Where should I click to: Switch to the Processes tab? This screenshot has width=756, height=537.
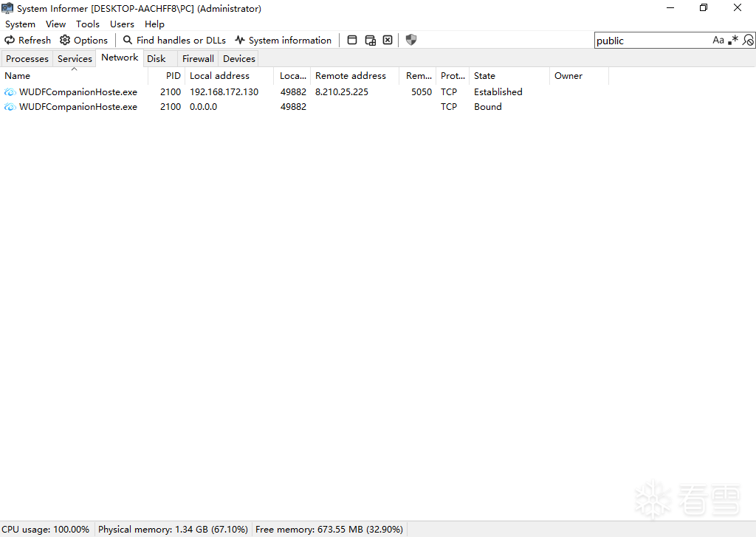(27, 59)
